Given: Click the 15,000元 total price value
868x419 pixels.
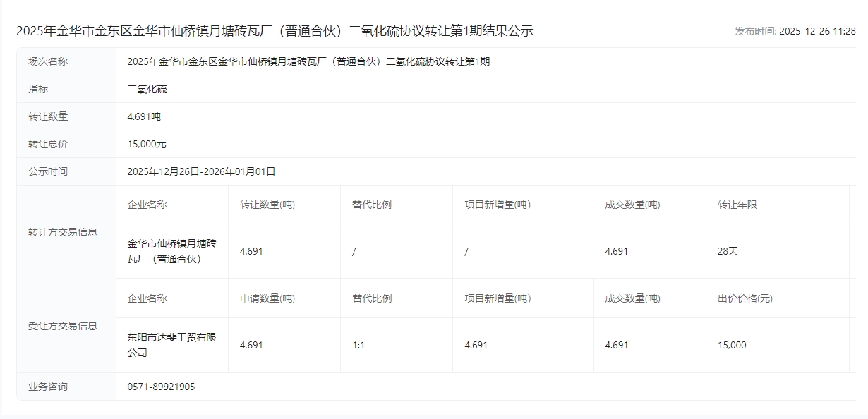Looking at the screenshot, I should coord(147,144).
